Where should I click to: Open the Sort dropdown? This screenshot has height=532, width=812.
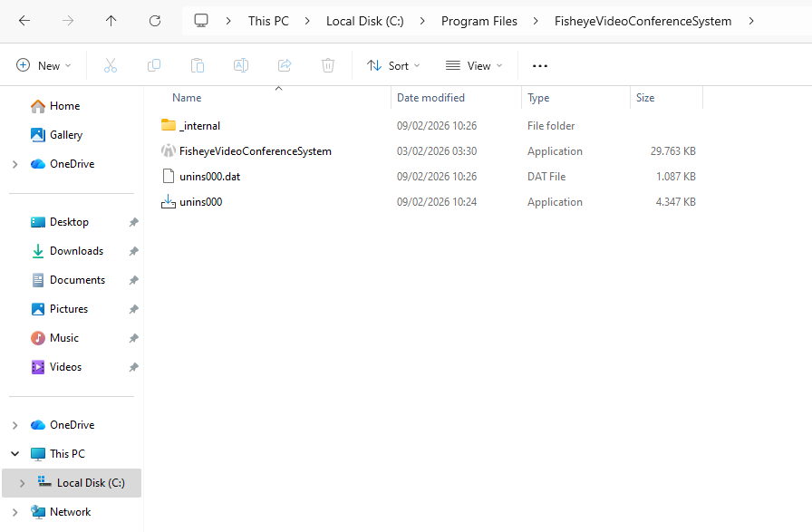[x=393, y=65]
